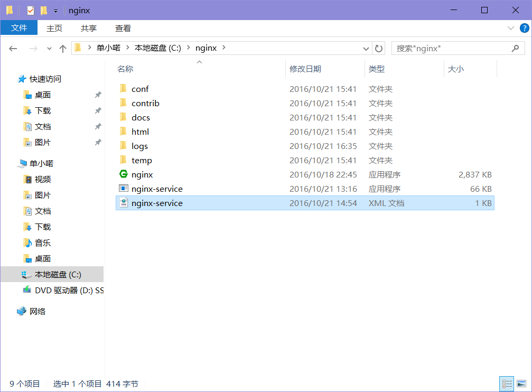532x392 pixels.
Task: Expand chevron after 本地磁盘 (C:) in breadcrumb
Action: click(188, 48)
